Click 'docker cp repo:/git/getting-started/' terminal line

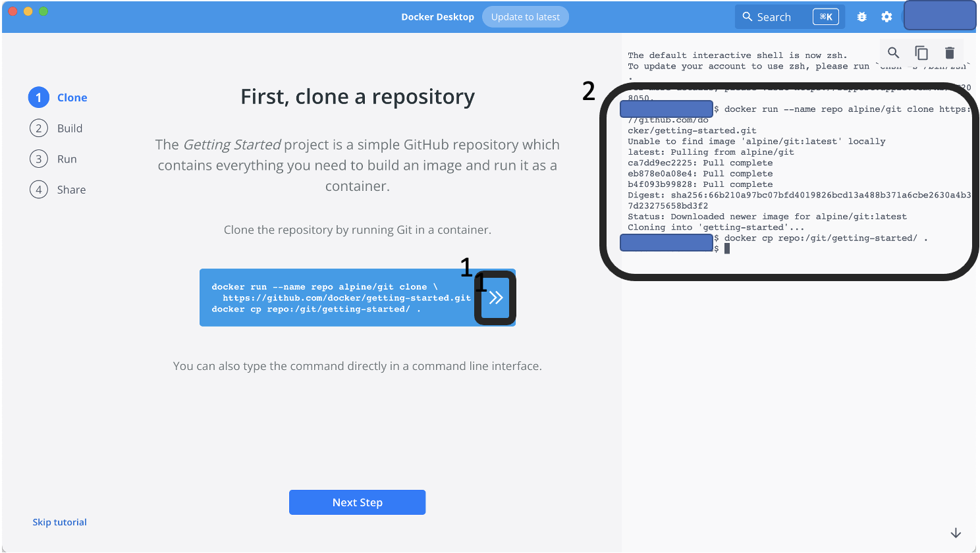click(826, 238)
